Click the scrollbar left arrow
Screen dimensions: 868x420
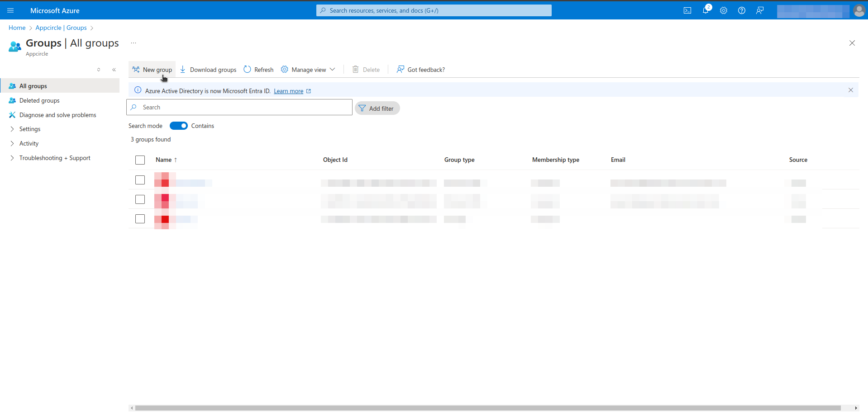pos(132,408)
